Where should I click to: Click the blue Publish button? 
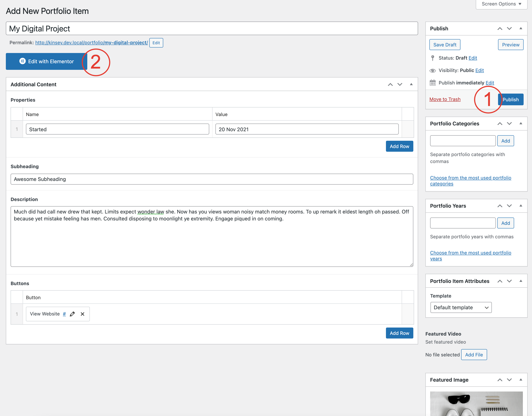tap(512, 99)
